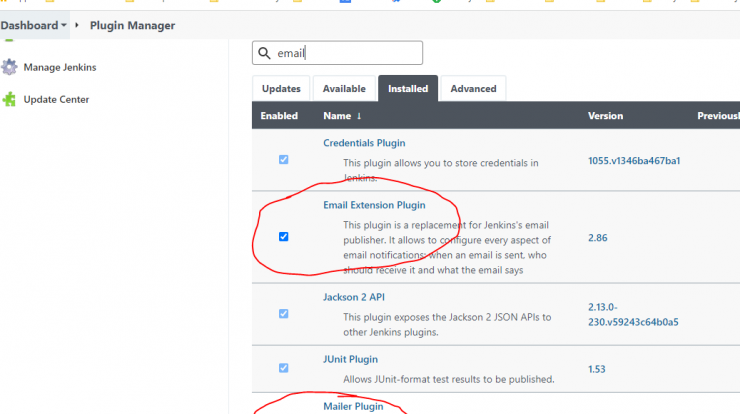Toggle the JUnit Plugin enabled checkbox
This screenshot has width=740, height=414.
click(283, 368)
